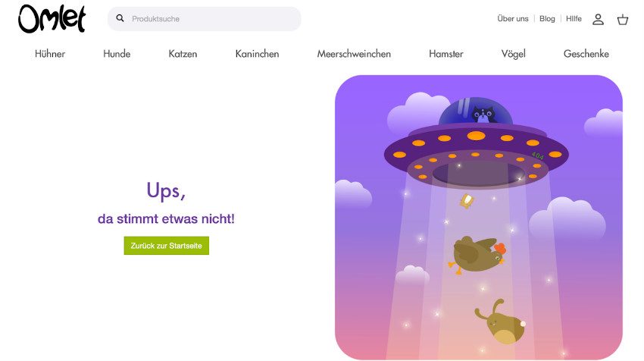This screenshot has height=361, width=644.
Task: Open the Kaninchen category
Action: coord(257,54)
